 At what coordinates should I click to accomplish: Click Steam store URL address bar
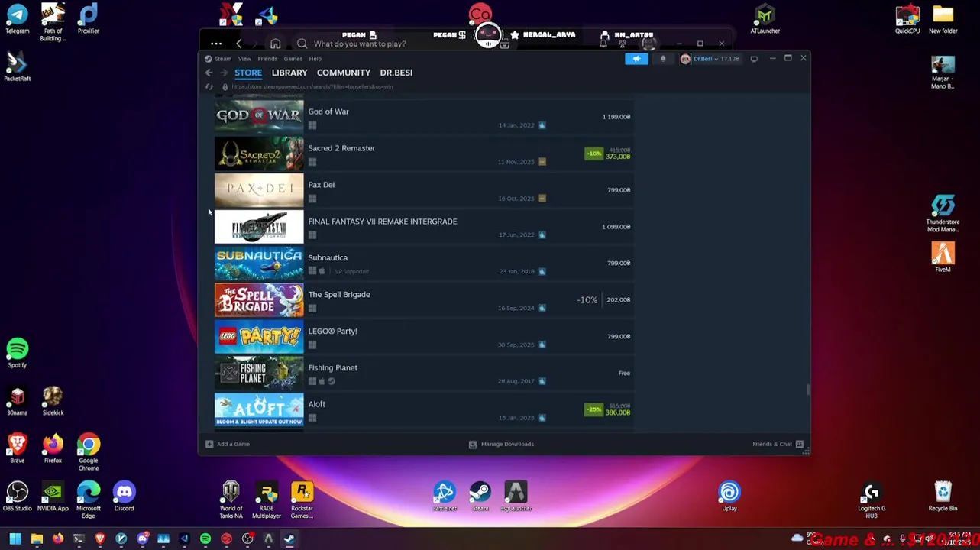click(312, 87)
